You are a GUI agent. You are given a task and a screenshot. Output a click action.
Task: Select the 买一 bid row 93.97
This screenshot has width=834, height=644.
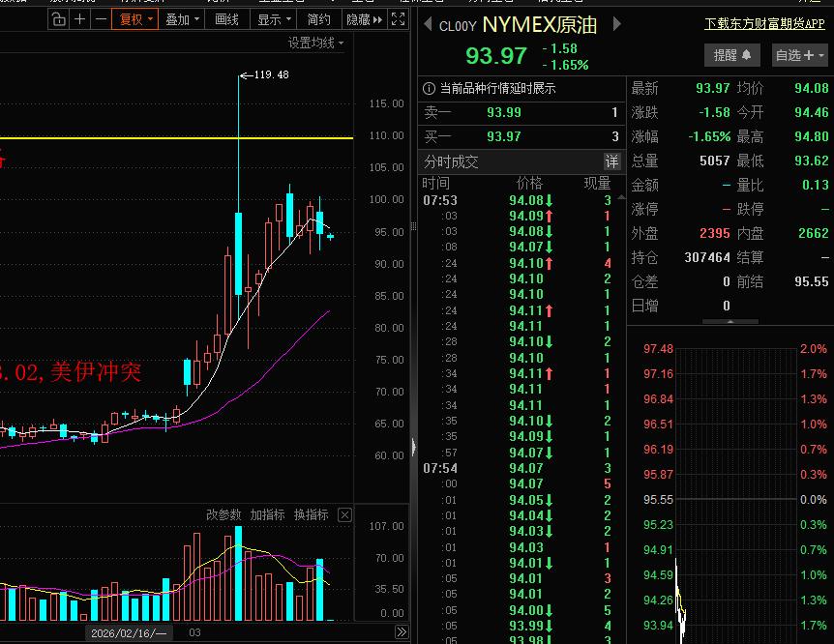point(521,136)
